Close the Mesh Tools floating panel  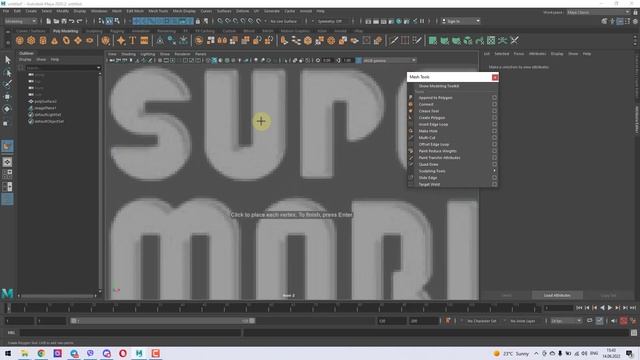pyautogui.click(x=495, y=77)
